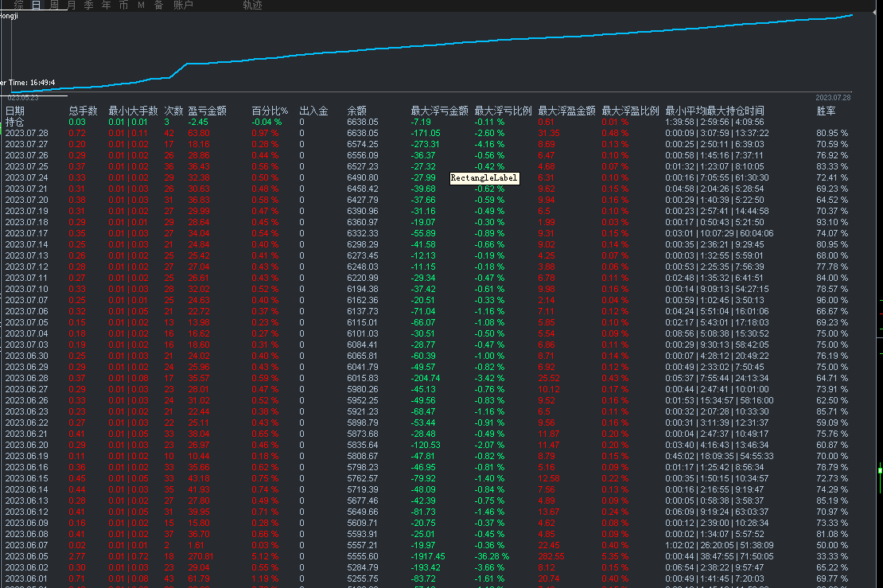Click balance value 6574.25
Image resolution: width=883 pixels, height=588 pixels.
(x=363, y=144)
